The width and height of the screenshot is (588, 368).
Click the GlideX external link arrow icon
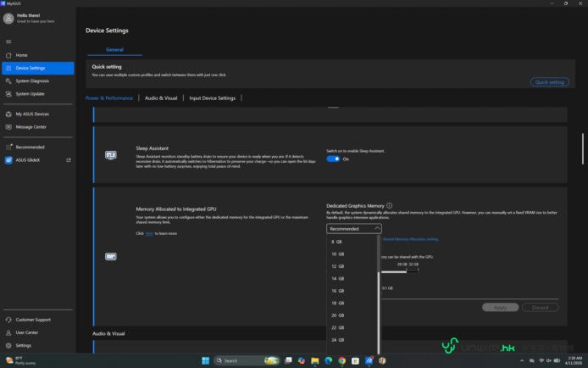(x=69, y=160)
